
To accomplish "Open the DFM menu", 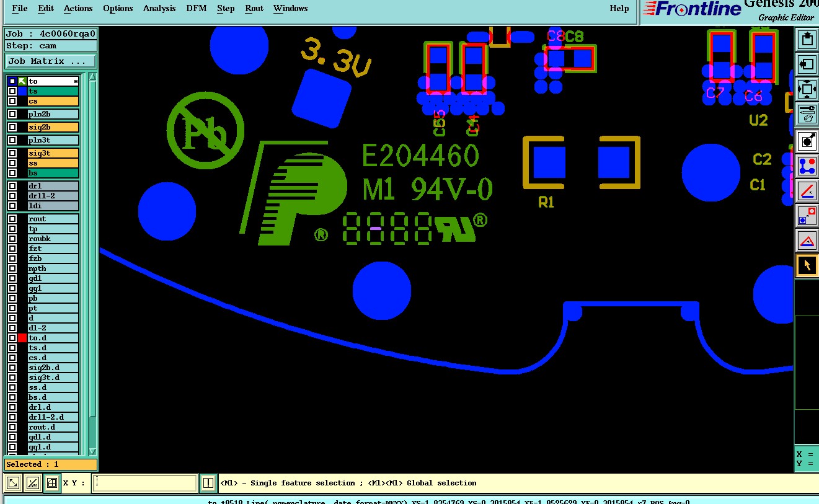I will click(x=198, y=9).
